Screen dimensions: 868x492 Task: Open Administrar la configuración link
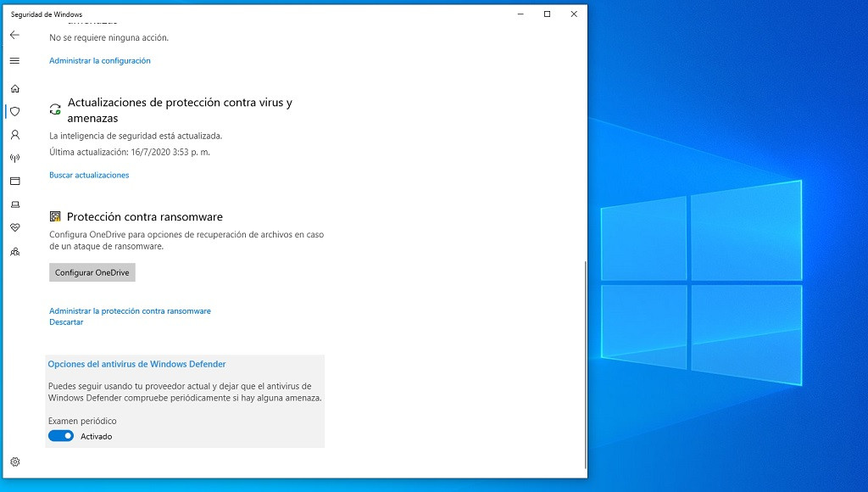[x=100, y=60]
